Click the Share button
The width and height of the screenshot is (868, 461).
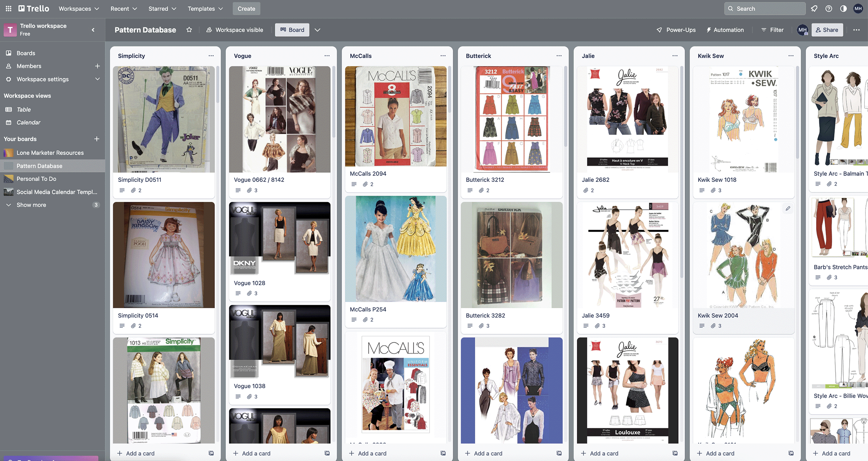tap(827, 30)
